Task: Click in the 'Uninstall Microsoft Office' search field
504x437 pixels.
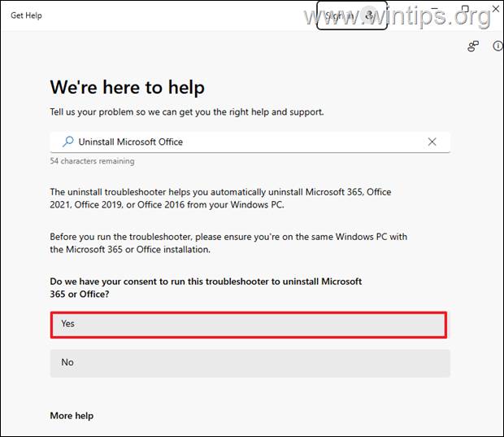Action: [x=244, y=142]
